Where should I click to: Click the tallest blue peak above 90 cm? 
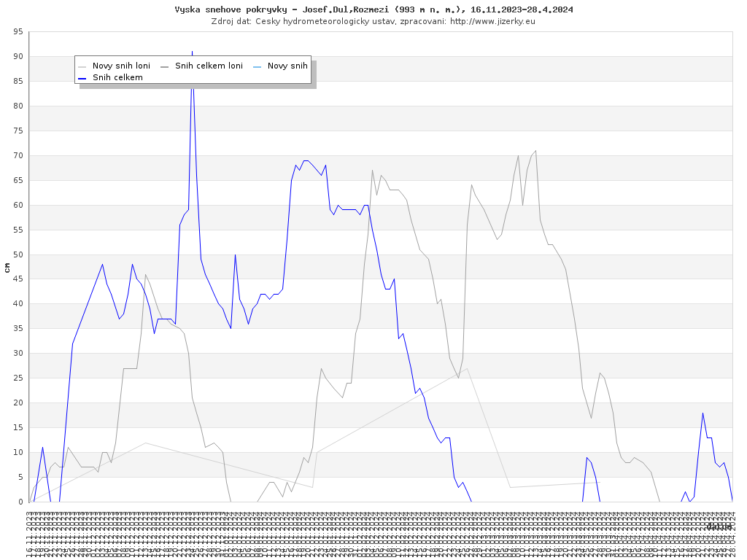pyautogui.click(x=192, y=53)
